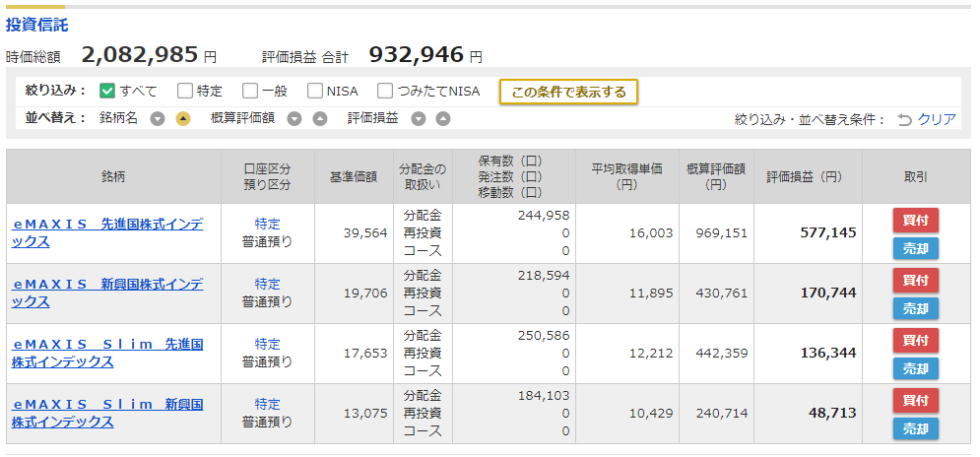The width and height of the screenshot is (980, 457).
Task: Click the 口座区分 預り区分 column header
Action: (x=268, y=177)
